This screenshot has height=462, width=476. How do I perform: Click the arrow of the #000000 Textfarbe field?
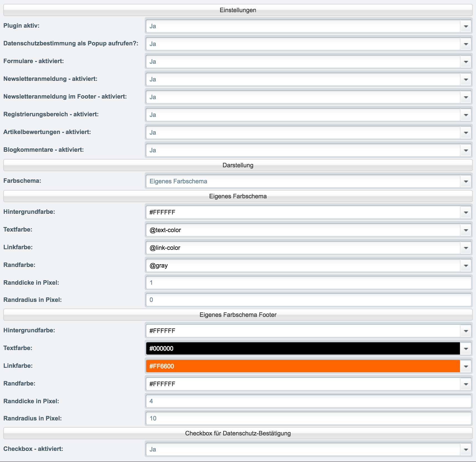pos(466,349)
